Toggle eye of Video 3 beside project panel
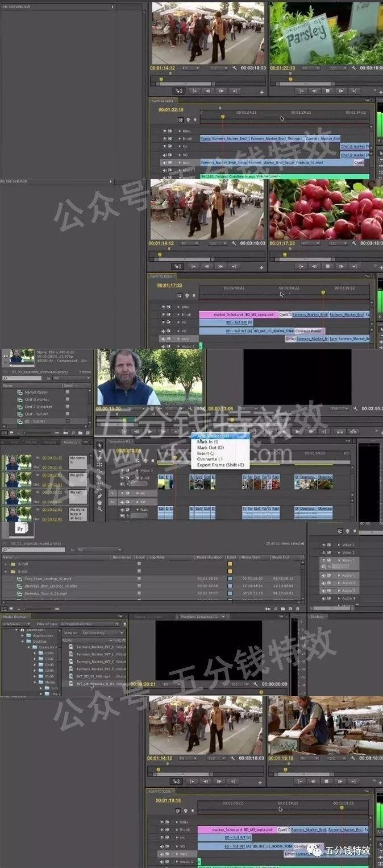 (323, 545)
